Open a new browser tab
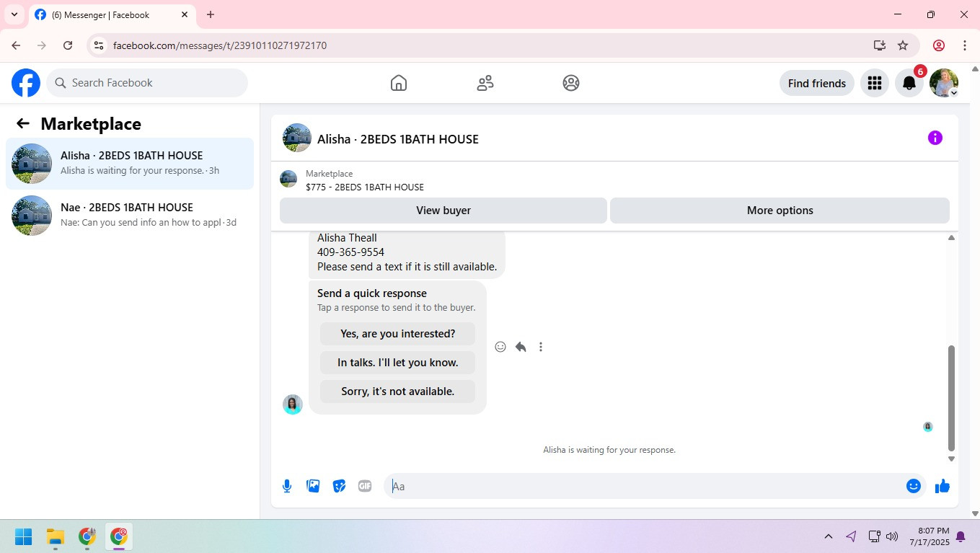Image resolution: width=980 pixels, height=553 pixels. tap(211, 14)
